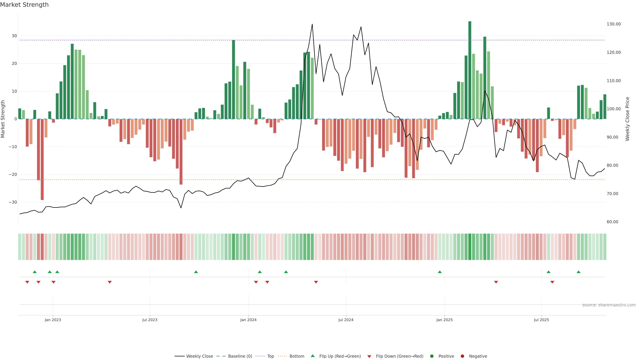644x362 pixels.
Task: Click the red Flip Down legend triangle
Action: click(x=369, y=356)
